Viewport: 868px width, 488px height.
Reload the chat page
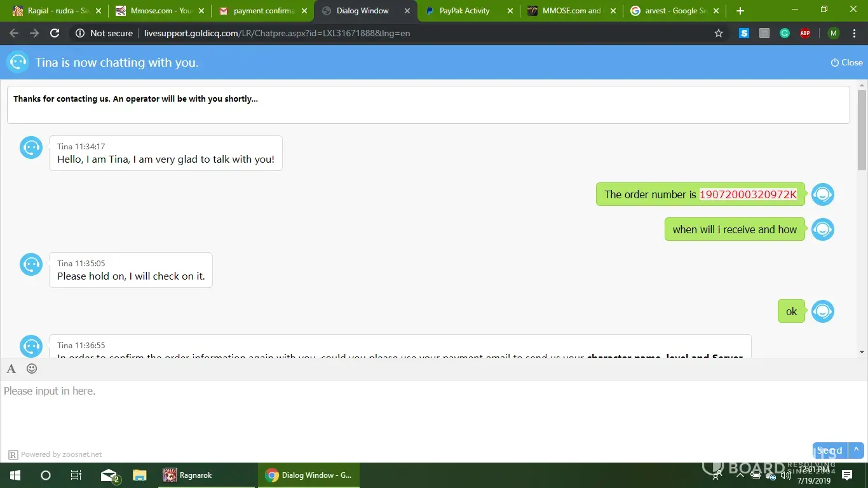click(55, 33)
